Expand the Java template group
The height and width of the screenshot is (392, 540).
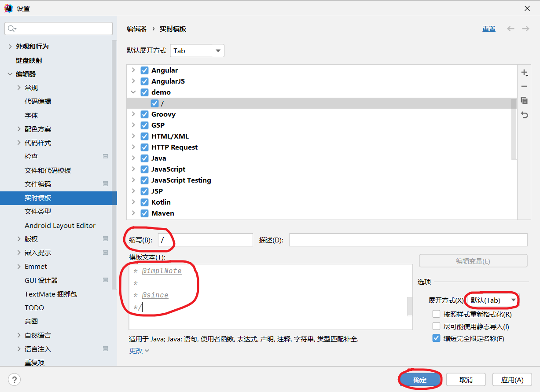[133, 158]
